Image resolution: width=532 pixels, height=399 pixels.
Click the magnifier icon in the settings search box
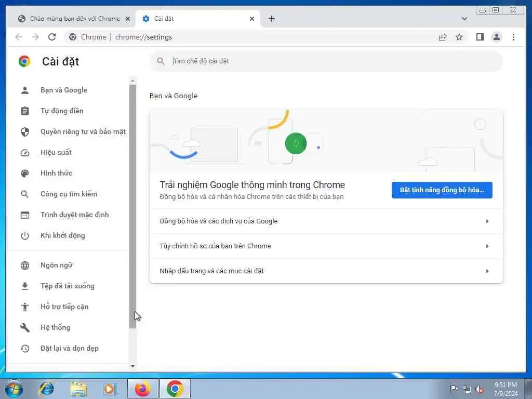(x=161, y=61)
